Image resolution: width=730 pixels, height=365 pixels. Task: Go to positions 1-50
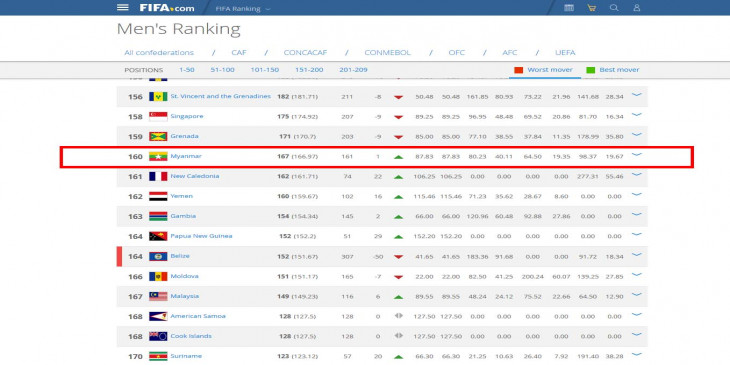pos(187,70)
